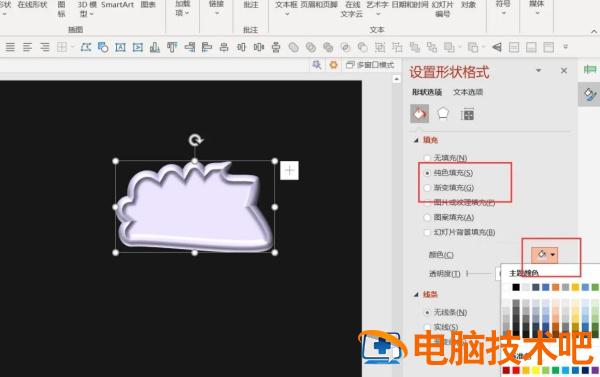Switch to the 形状选项 tab

(x=427, y=92)
